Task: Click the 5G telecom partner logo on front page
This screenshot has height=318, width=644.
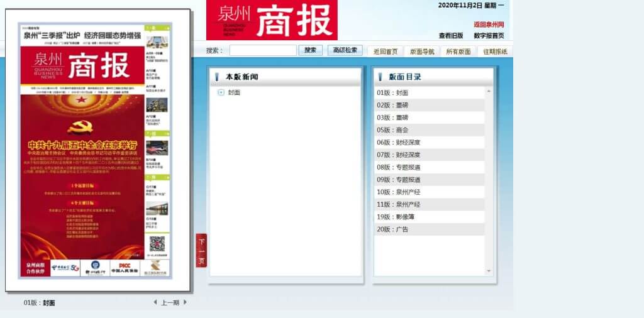Action: coord(65,268)
